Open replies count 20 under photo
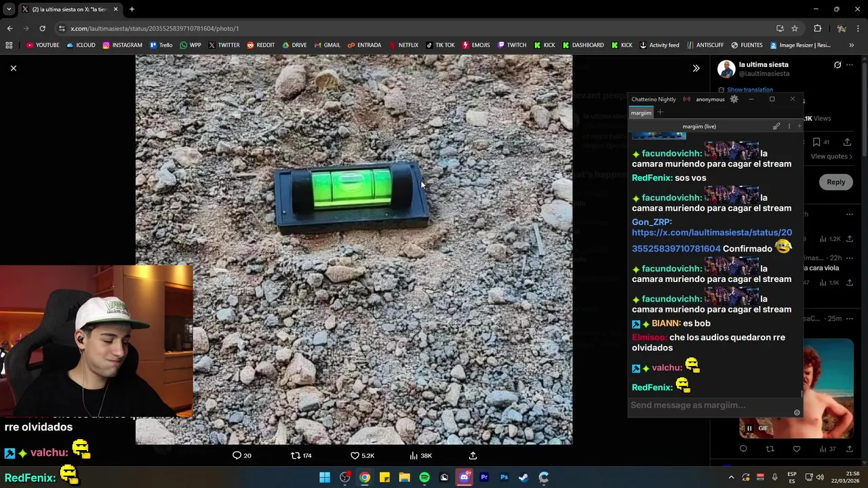 [242, 455]
